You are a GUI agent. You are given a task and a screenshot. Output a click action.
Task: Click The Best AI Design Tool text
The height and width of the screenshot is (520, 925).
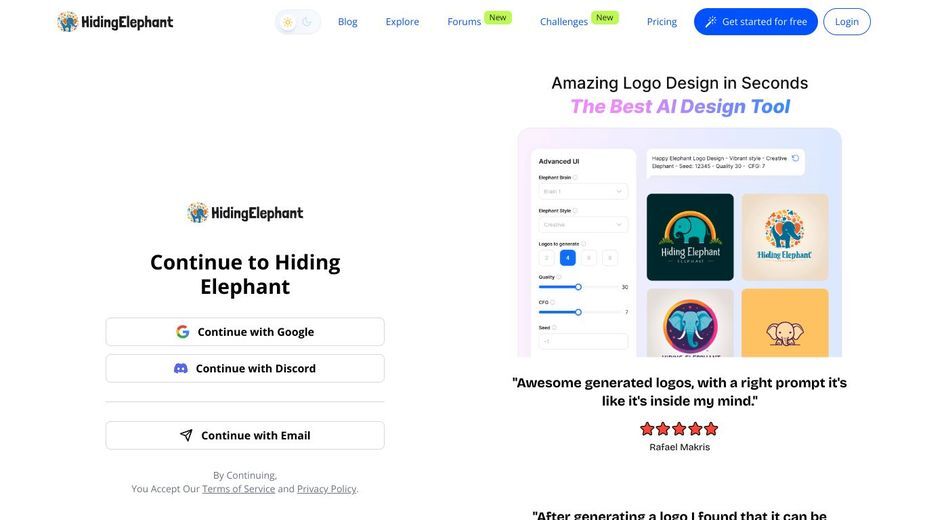(x=680, y=107)
